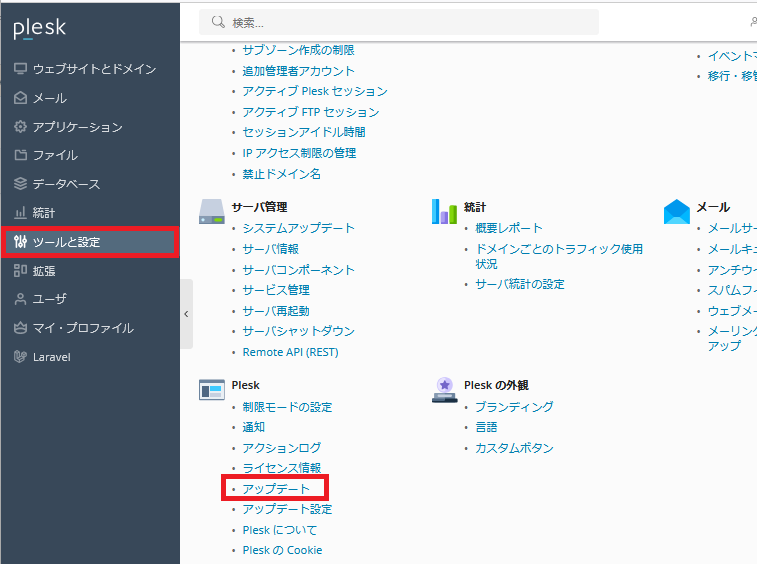Click the gear icon beside アプリケーション
The image size is (757, 564).
point(20,127)
